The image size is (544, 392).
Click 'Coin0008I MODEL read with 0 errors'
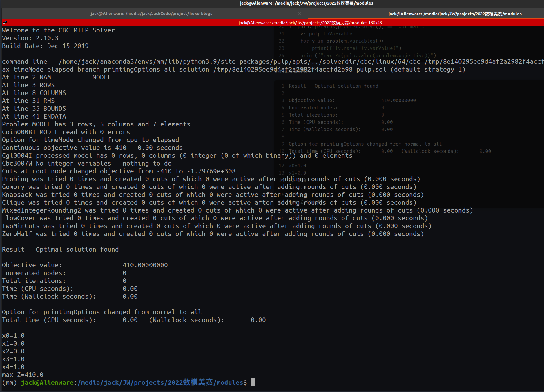(x=66, y=132)
